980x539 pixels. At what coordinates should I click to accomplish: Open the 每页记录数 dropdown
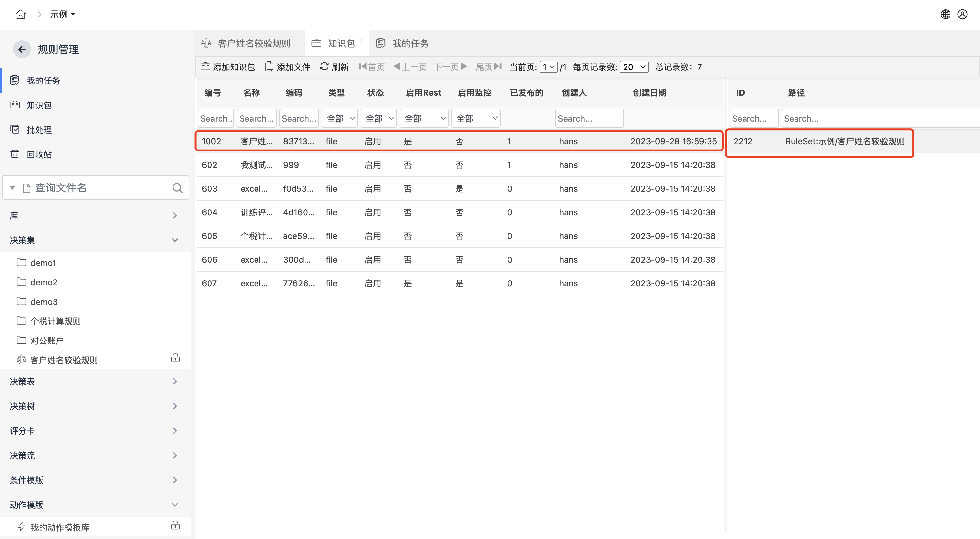point(634,67)
